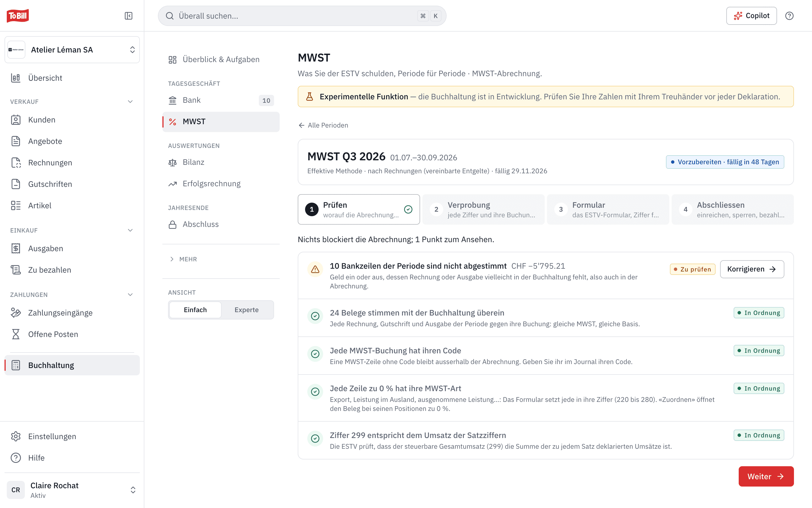Select MWST in accounting menu
Screen dimensions: 812x508
(221, 122)
